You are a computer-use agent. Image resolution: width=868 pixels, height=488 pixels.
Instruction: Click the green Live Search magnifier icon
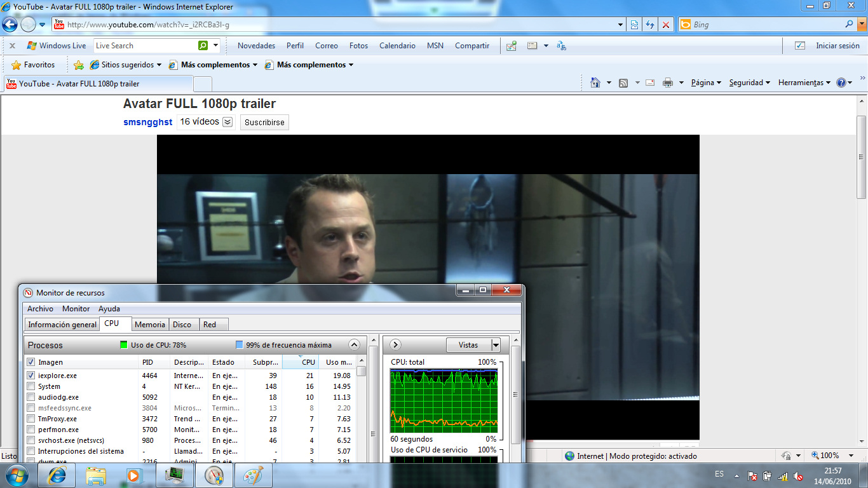click(203, 46)
